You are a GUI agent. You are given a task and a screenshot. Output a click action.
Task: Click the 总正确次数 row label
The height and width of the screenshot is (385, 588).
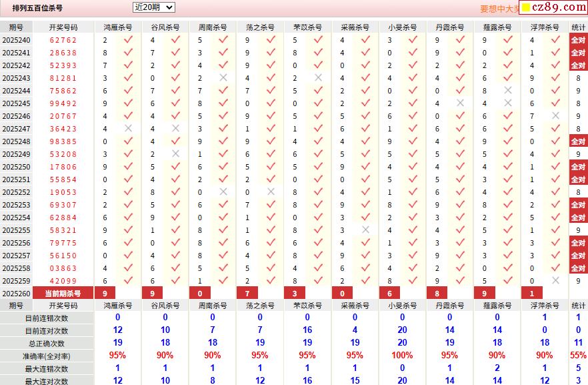pos(47,344)
